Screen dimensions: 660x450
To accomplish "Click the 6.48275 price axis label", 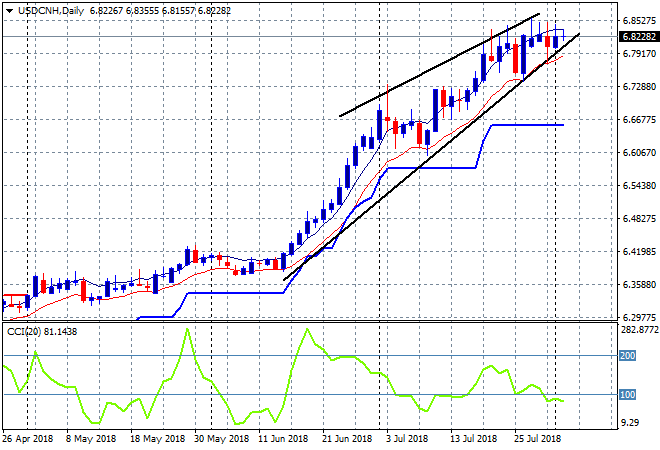I will [639, 218].
